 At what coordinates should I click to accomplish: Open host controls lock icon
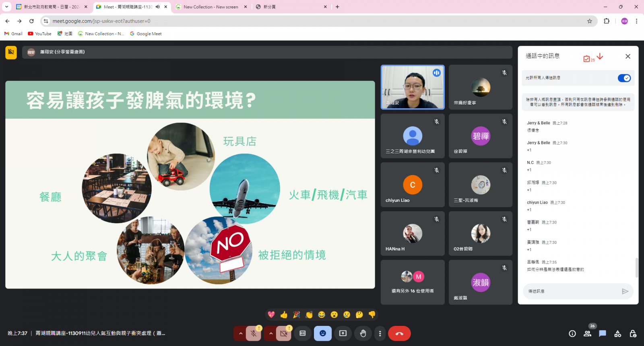(633, 334)
